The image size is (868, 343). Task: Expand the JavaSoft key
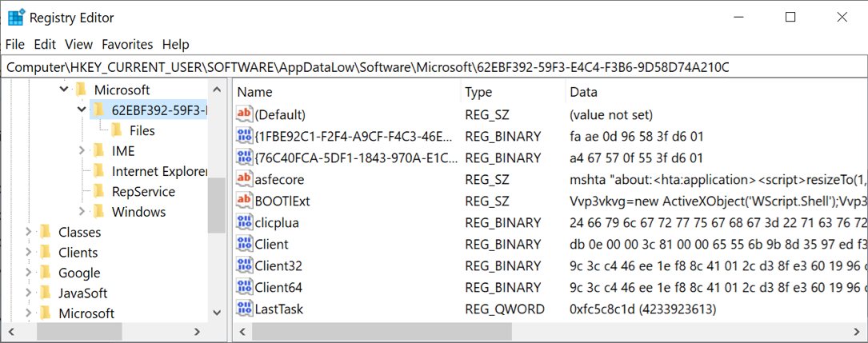click(28, 293)
